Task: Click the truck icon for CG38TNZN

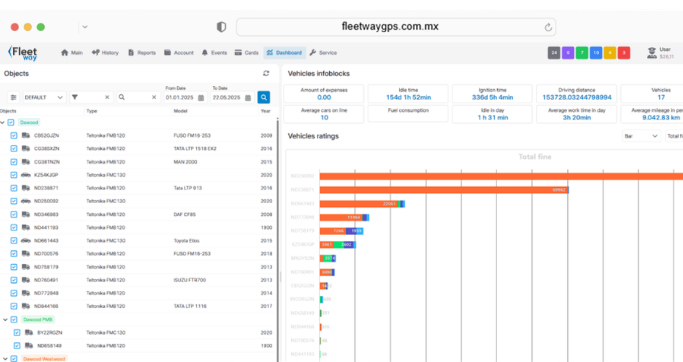Action: tap(26, 162)
